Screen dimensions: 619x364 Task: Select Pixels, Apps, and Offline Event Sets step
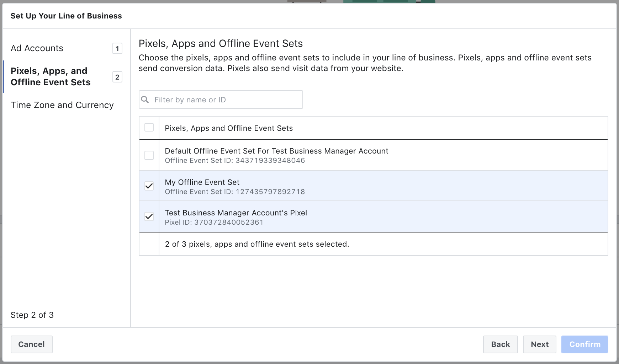51,76
